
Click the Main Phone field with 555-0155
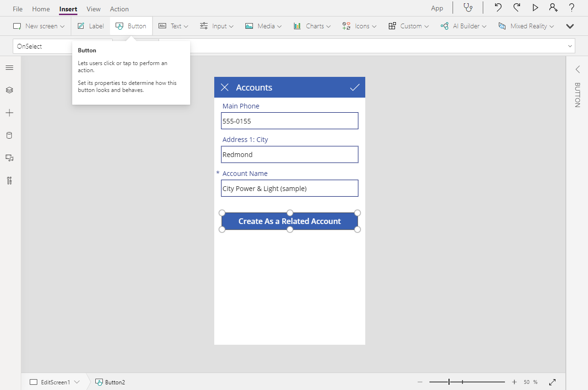point(290,121)
